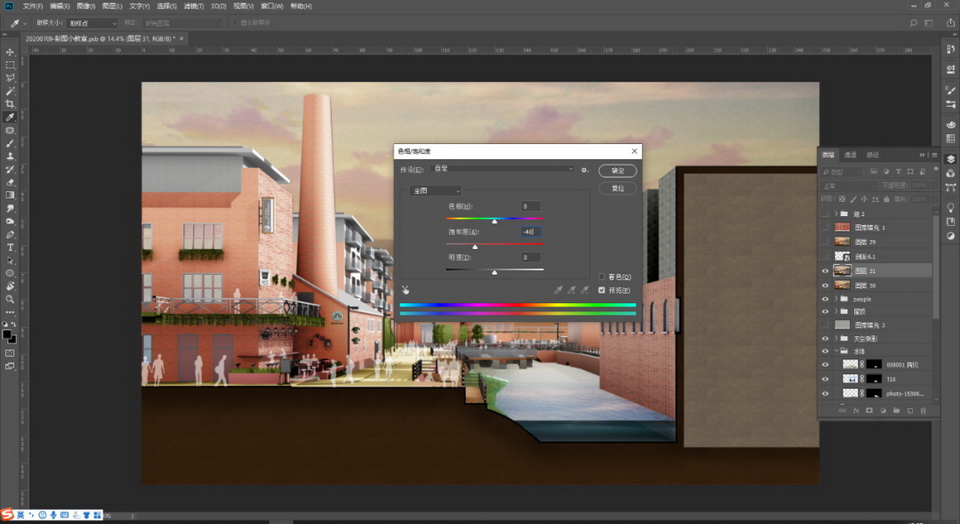Click the 色相 hue value input field

pyautogui.click(x=530, y=206)
